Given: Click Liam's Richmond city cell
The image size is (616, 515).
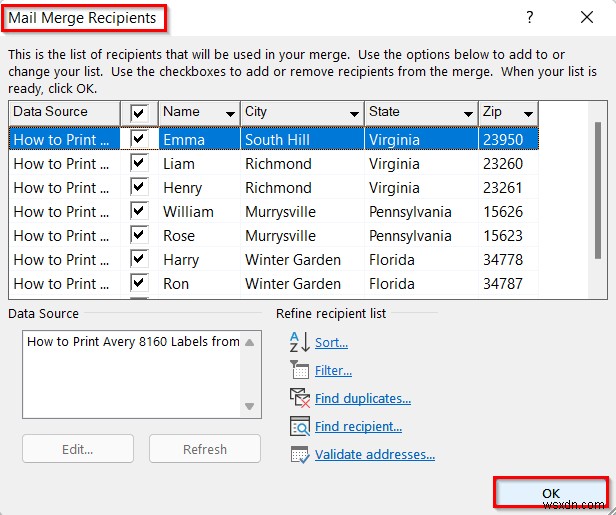Looking at the screenshot, I should tap(302, 163).
